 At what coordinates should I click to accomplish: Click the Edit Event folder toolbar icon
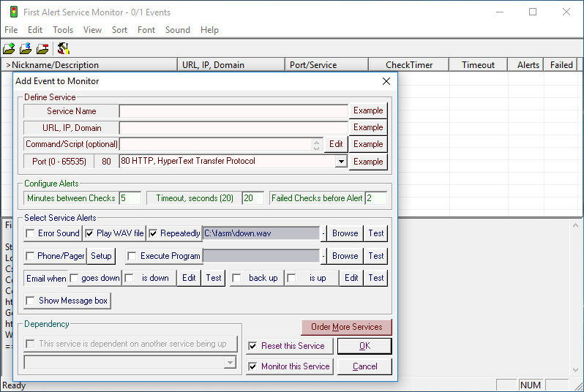26,48
